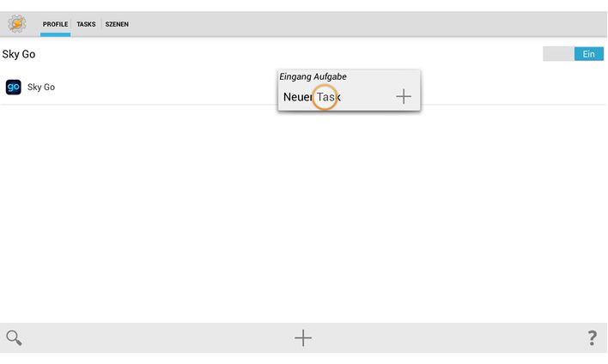Open help via the question mark icon
Viewport: 608px width, 364px height.
[592, 337]
